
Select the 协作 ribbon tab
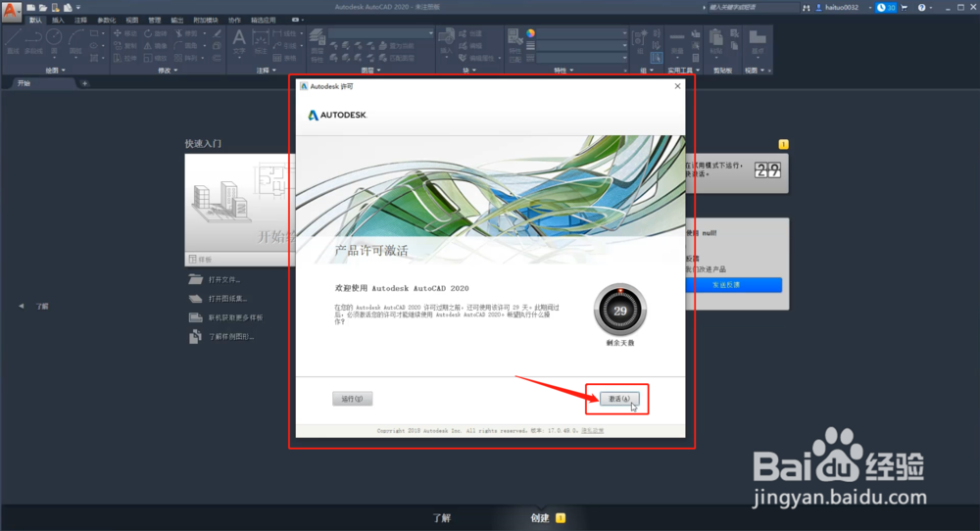click(x=234, y=20)
